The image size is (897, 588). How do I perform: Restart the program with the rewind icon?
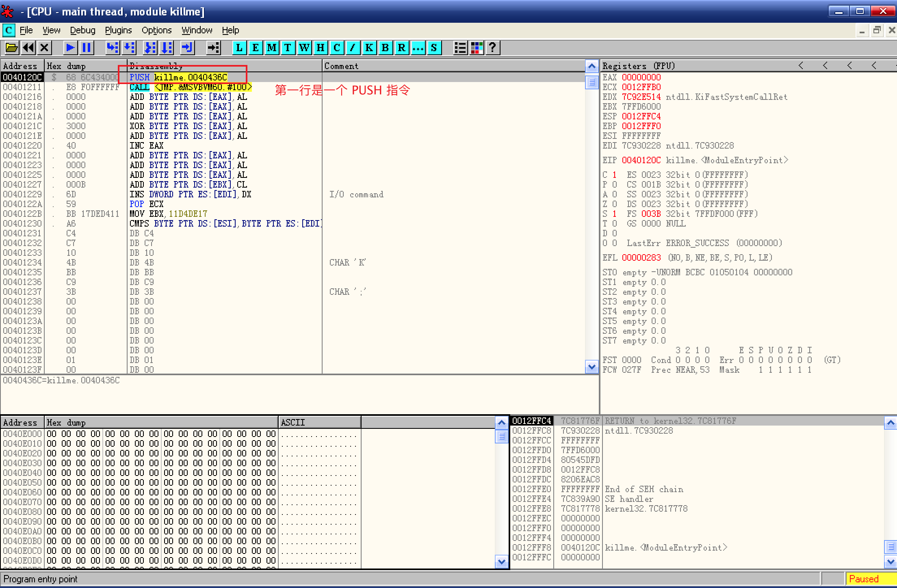pyautogui.click(x=28, y=48)
